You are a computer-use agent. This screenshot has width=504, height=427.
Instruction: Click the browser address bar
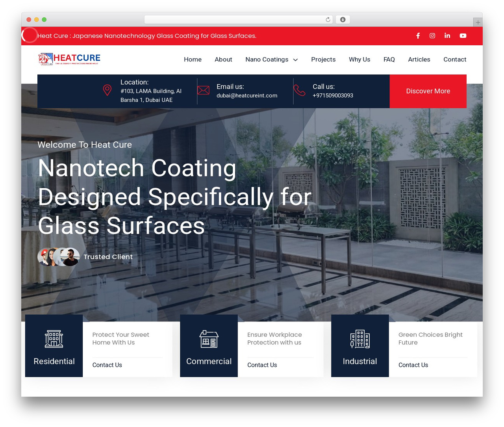[x=238, y=20]
